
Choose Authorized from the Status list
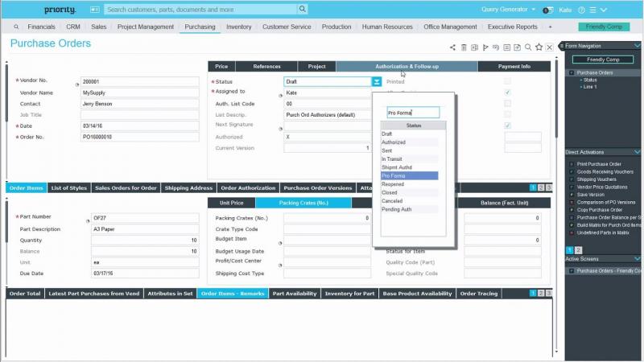pos(410,142)
